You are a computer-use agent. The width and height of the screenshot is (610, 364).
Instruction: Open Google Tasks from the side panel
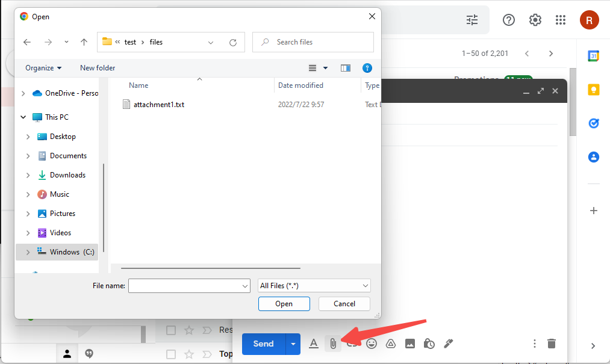[x=594, y=123]
